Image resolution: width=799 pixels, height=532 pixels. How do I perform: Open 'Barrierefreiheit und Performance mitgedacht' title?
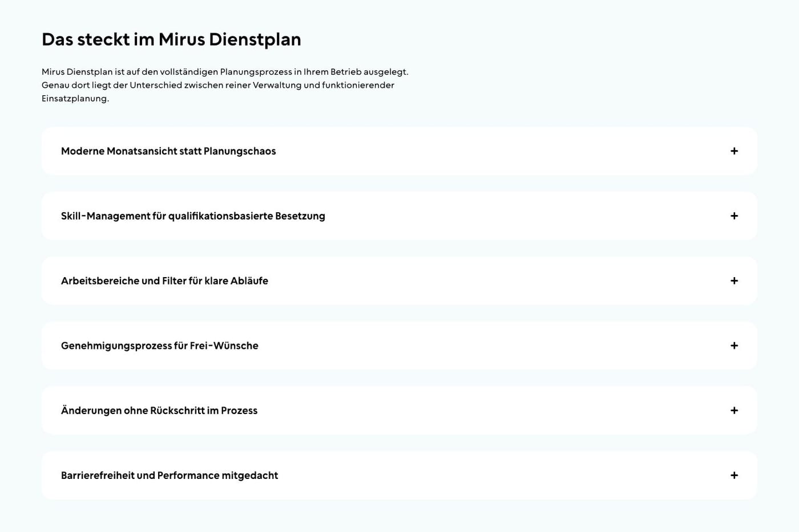coord(170,476)
